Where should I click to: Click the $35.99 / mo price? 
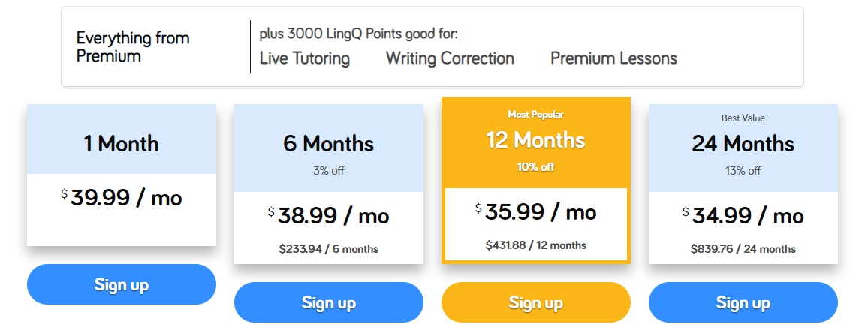(536, 212)
